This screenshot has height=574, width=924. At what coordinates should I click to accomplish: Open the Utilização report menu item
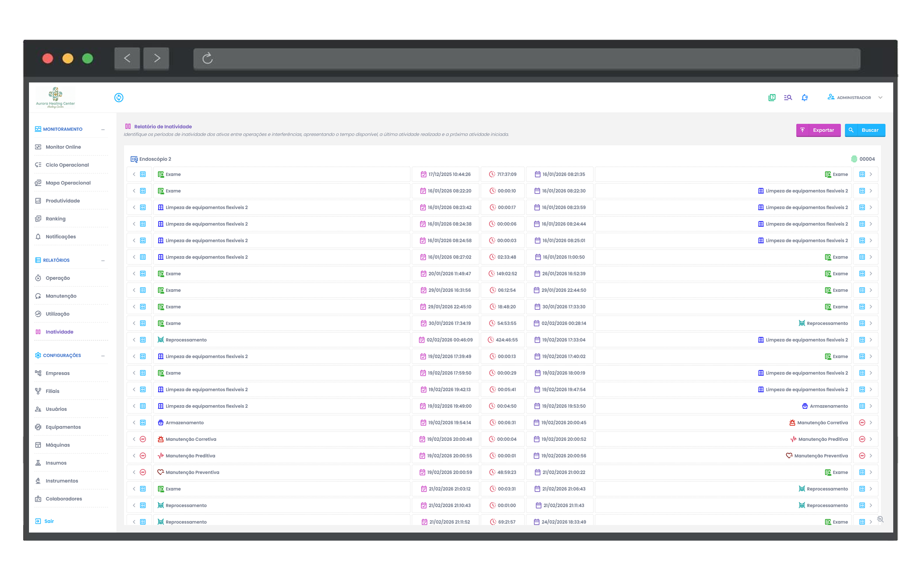pyautogui.click(x=58, y=314)
